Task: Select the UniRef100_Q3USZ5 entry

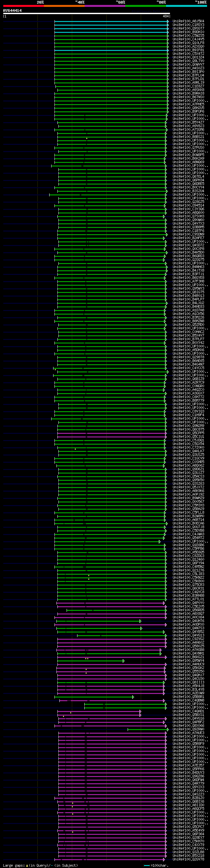Action: pyautogui.click(x=188, y=455)
